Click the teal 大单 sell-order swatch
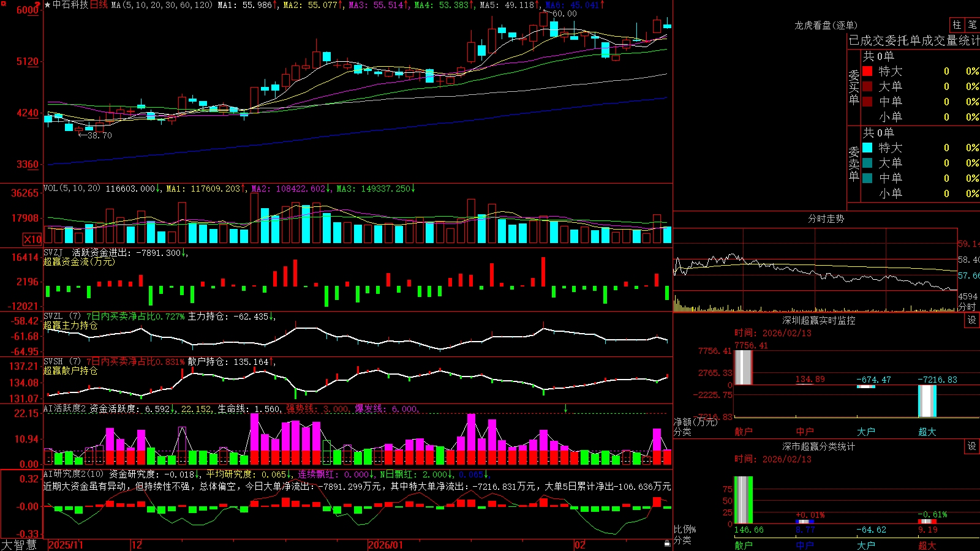This screenshot has height=551, width=980. 867,163
